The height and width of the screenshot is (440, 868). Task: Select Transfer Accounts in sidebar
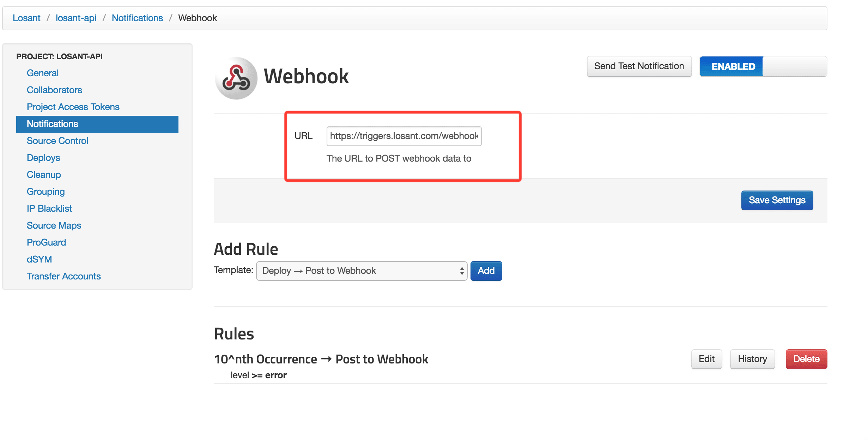click(x=64, y=276)
